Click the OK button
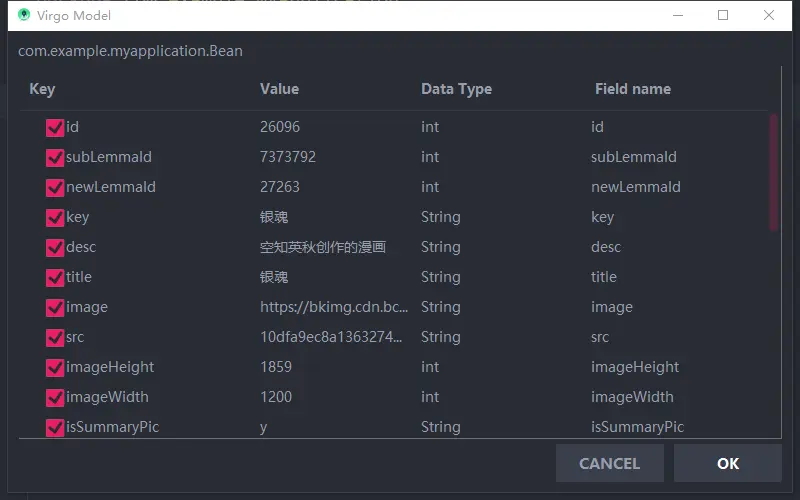800x500 pixels. [x=728, y=463]
